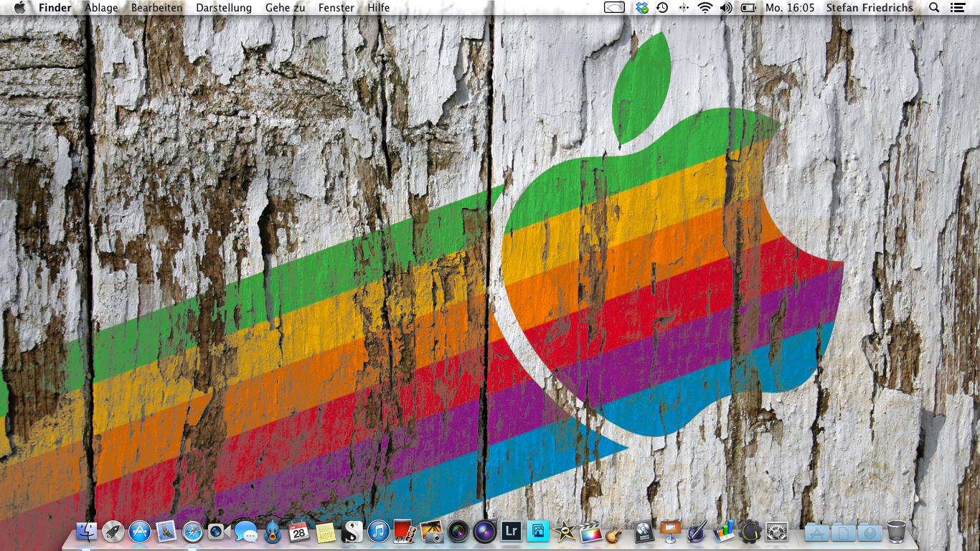
Task: Open the Hilfe menu
Action: coord(379,7)
